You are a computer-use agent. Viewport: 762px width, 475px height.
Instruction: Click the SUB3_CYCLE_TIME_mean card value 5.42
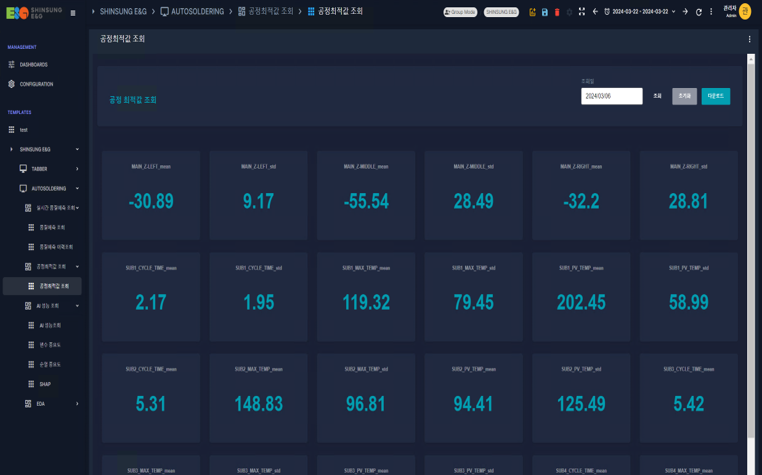click(689, 404)
